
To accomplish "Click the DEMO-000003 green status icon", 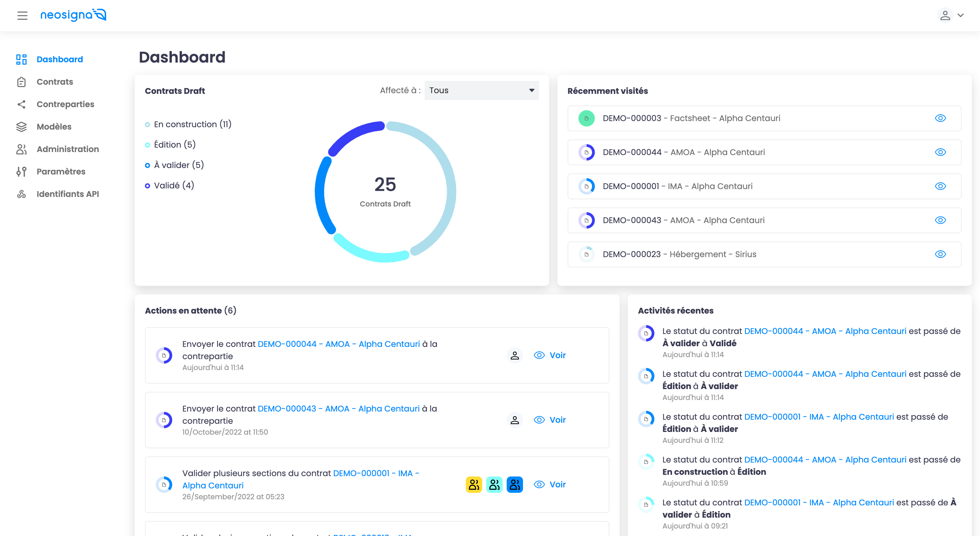I will point(586,118).
